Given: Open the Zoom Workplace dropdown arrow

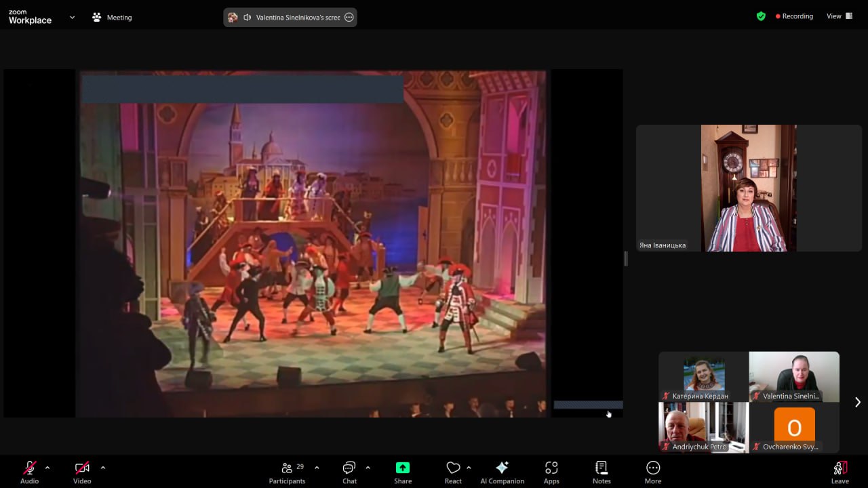Looking at the screenshot, I should [x=72, y=18].
